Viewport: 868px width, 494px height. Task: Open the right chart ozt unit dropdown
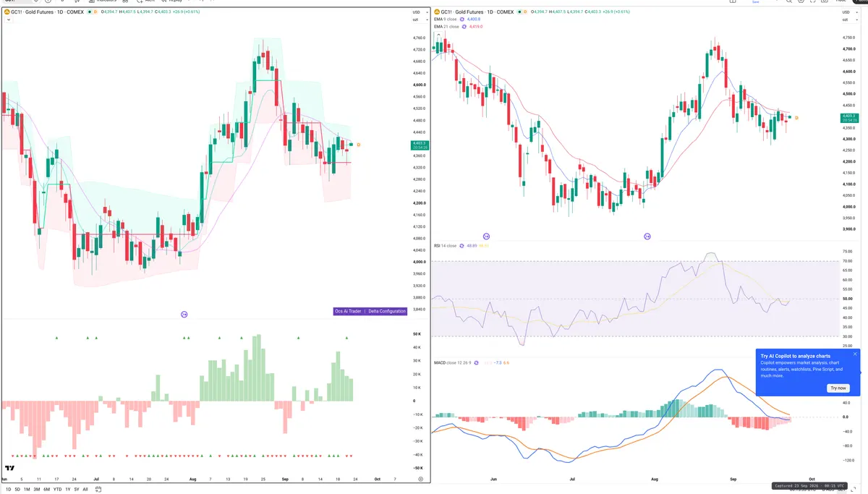point(850,20)
